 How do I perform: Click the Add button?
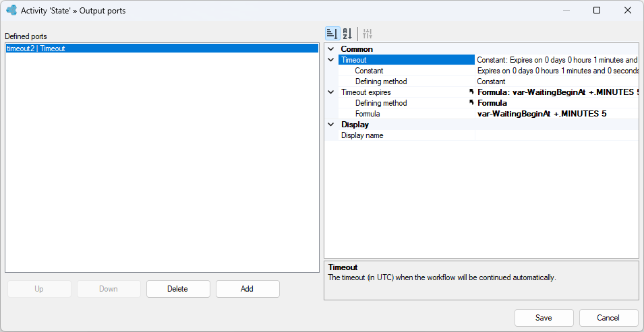coord(247,289)
